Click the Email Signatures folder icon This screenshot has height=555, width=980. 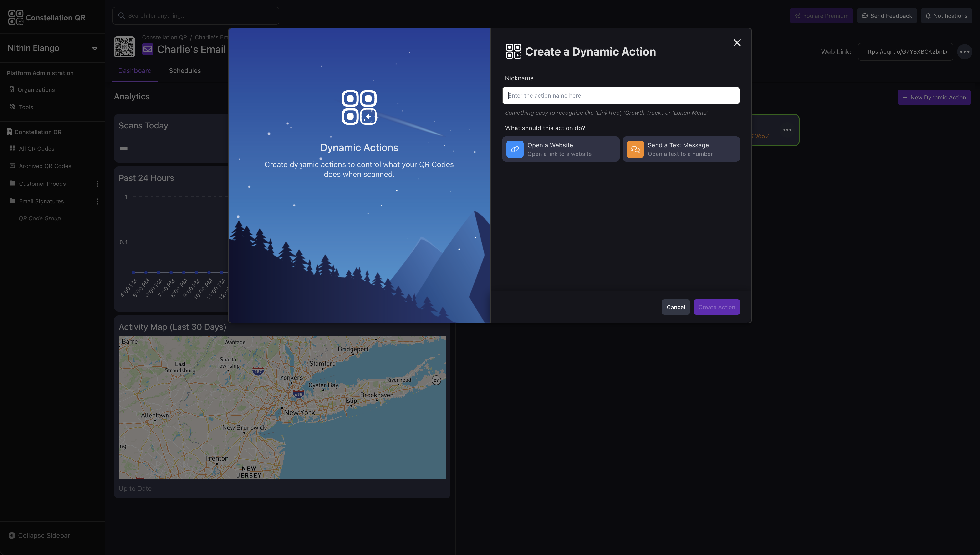(x=12, y=201)
